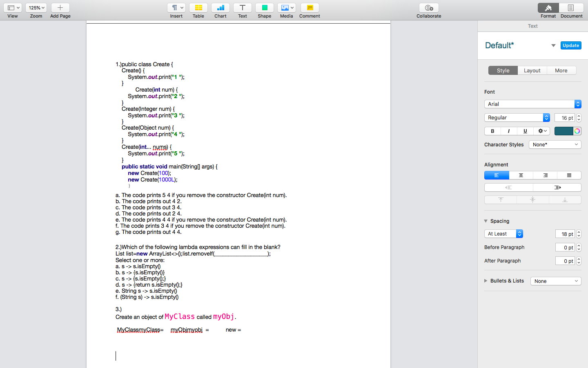Toggle italic formatting
The width and height of the screenshot is (588, 368).
tap(509, 131)
